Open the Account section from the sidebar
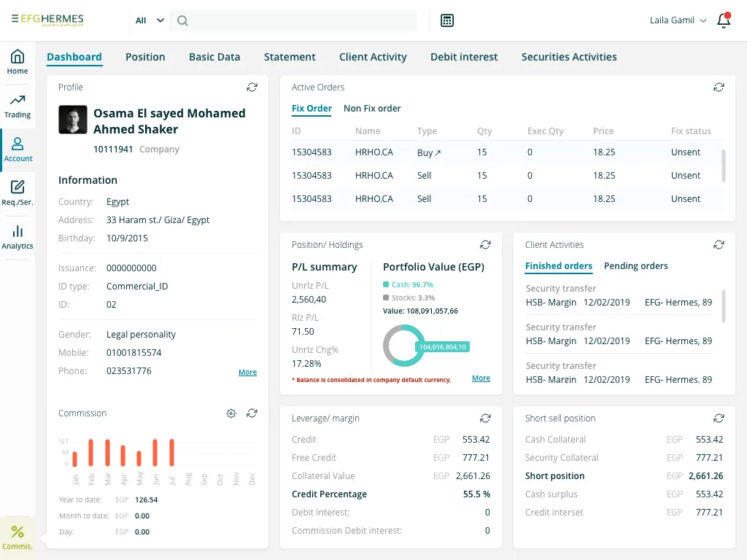This screenshot has width=747, height=560. coord(18,149)
